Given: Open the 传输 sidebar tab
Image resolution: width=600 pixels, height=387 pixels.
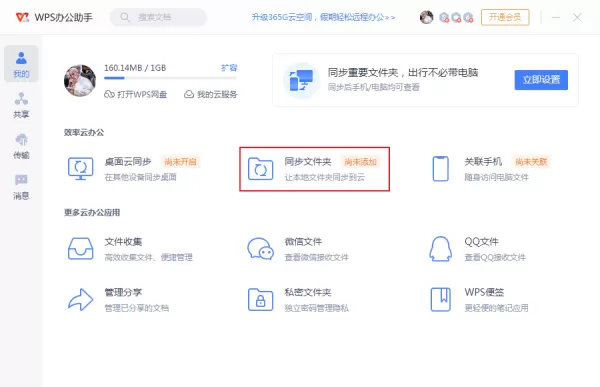Looking at the screenshot, I should pyautogui.click(x=21, y=146).
